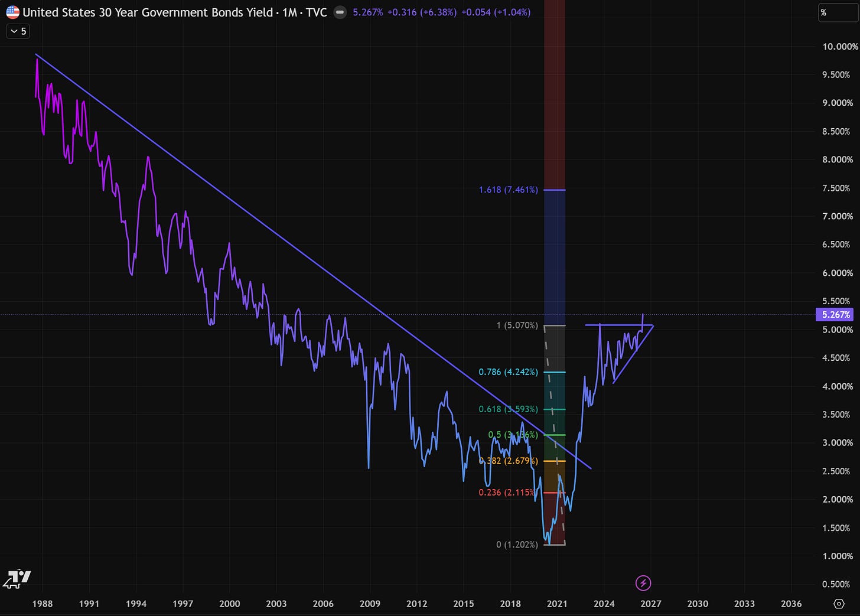Click the 2.500% price axis label

838,471
